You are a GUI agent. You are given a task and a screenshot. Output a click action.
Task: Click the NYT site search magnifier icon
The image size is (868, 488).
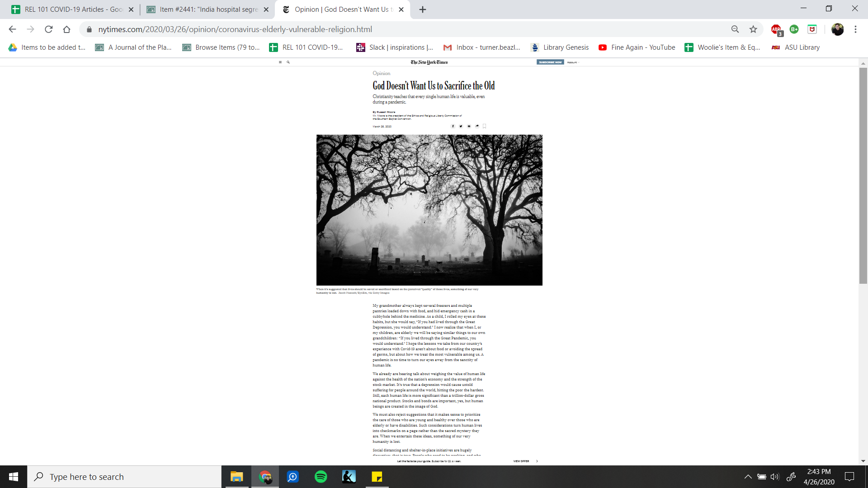tap(288, 62)
